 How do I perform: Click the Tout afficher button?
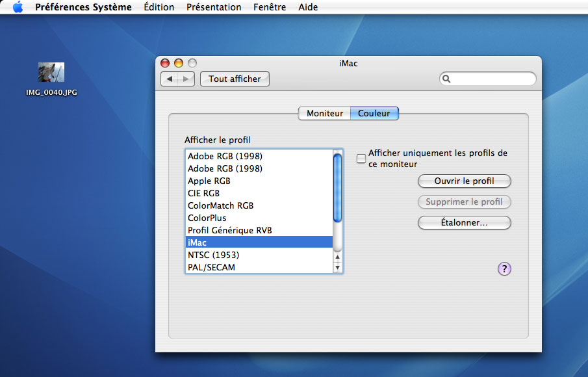tap(235, 79)
